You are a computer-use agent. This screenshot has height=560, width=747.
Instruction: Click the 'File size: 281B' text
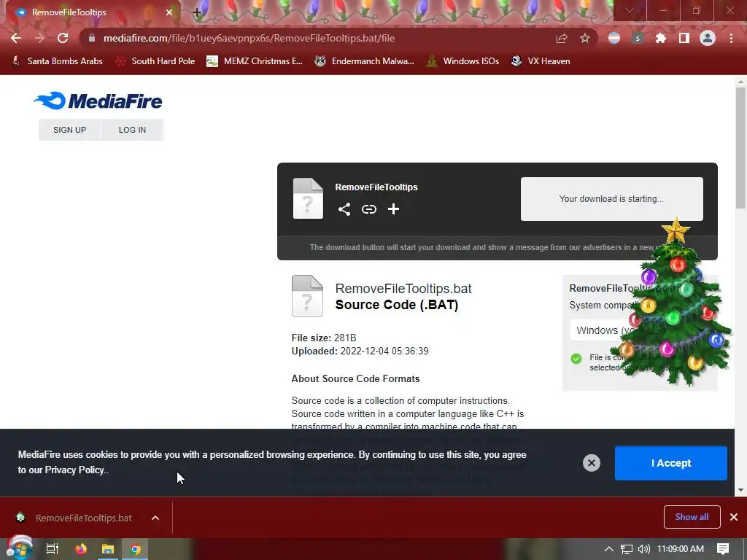pyautogui.click(x=324, y=338)
